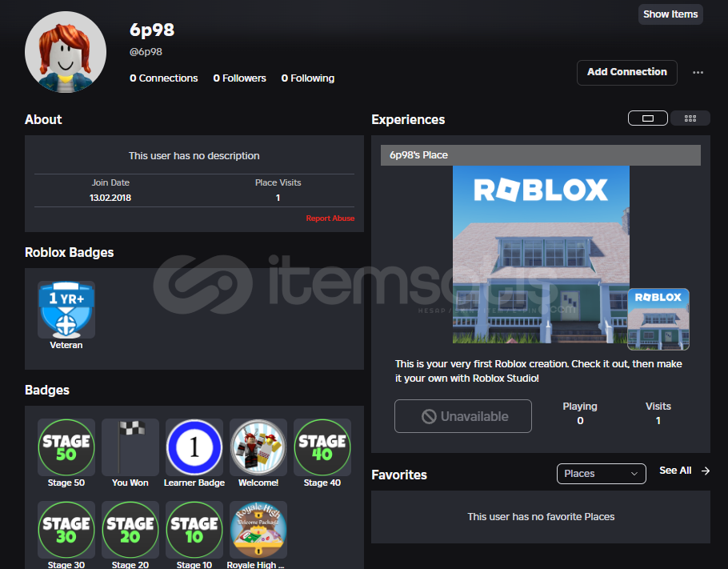Screen dimensions: 728x569
Task: View the 0 Connections list
Action: tap(163, 78)
